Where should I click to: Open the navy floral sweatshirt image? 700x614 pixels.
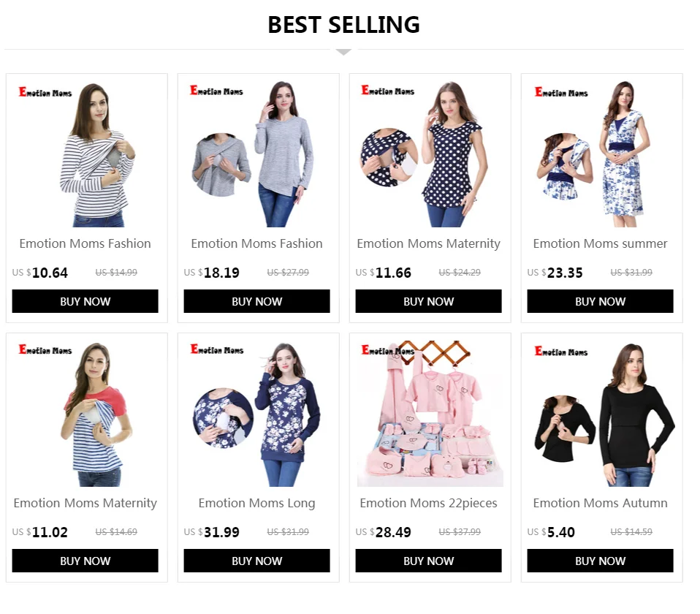(x=256, y=414)
